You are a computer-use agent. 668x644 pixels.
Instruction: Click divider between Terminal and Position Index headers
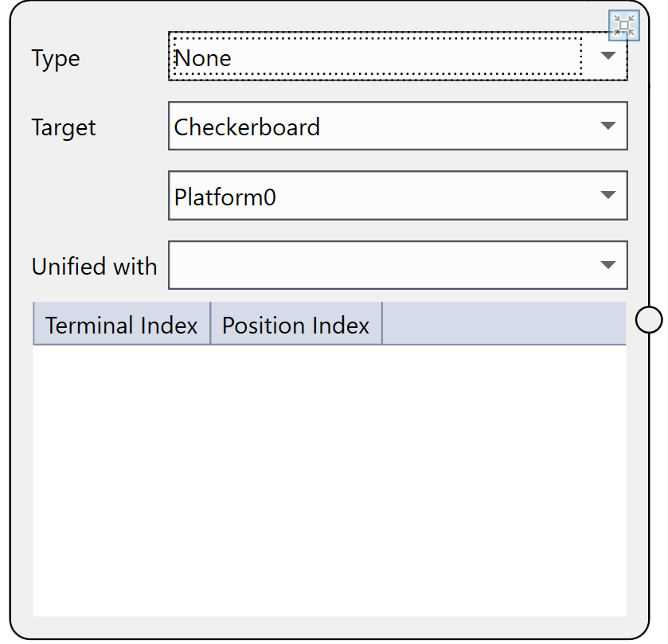click(x=210, y=324)
